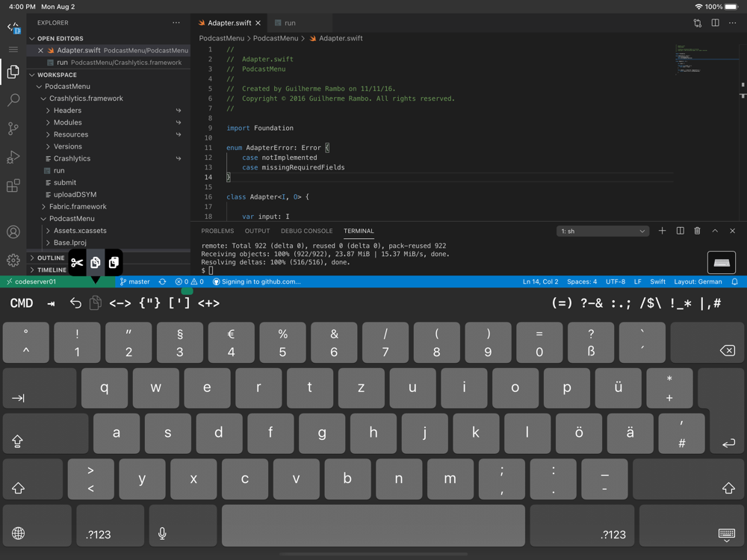Open the Accounts menu in activity bar
Viewport: 747px width, 560px height.
coord(13,232)
